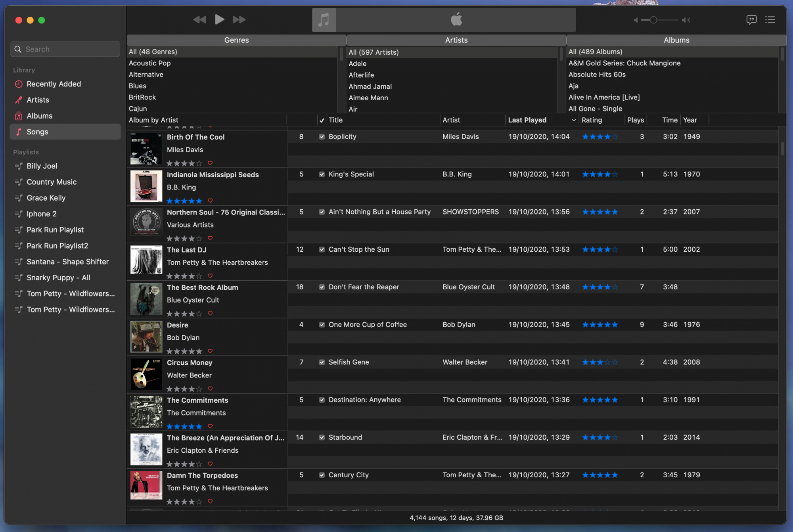Toggle checkbox for Don't Fear the Reaper
Image resolution: width=793 pixels, height=532 pixels.
coord(322,287)
